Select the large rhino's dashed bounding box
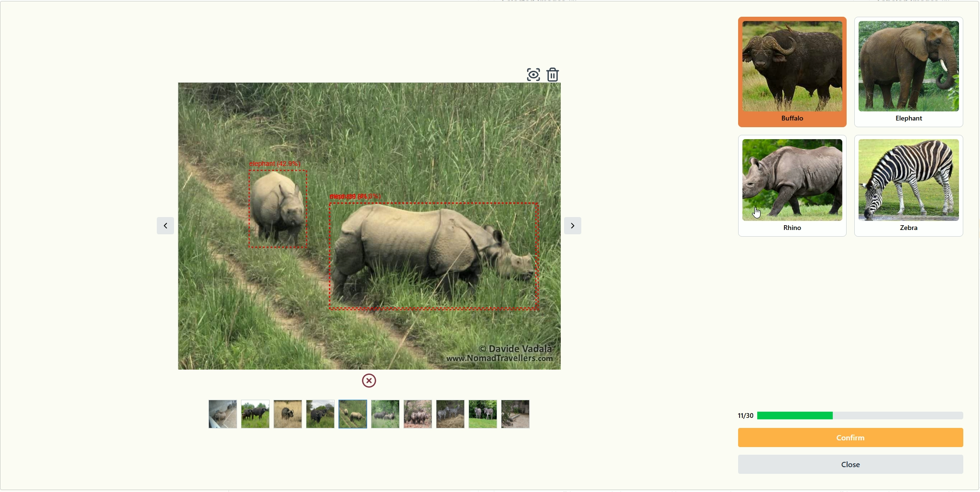Image resolution: width=980 pixels, height=492 pixels. click(x=434, y=256)
